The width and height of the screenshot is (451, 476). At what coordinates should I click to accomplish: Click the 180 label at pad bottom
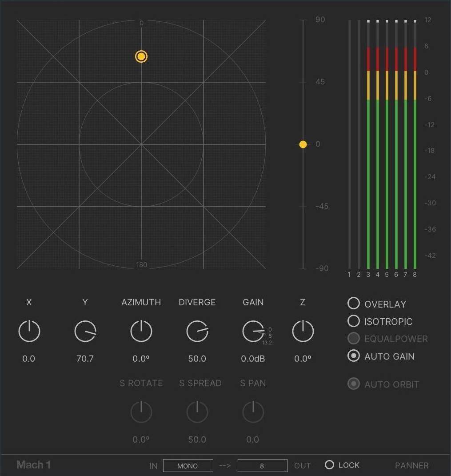(141, 265)
